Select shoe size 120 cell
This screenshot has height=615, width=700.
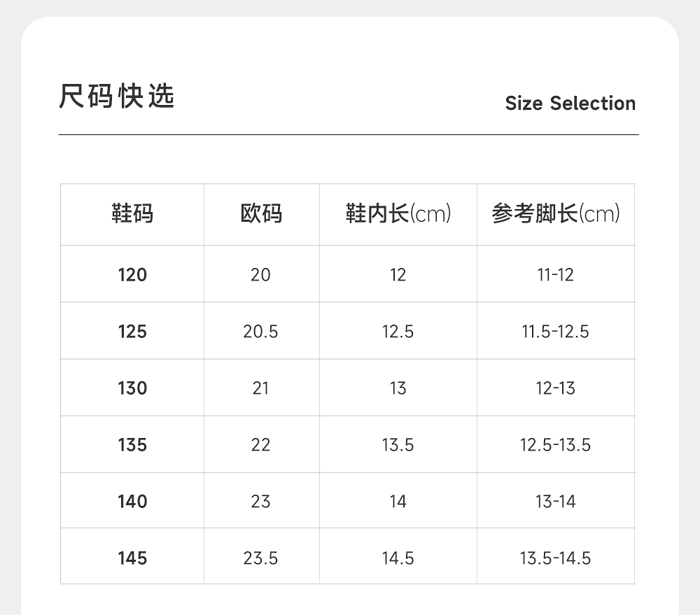(x=132, y=275)
